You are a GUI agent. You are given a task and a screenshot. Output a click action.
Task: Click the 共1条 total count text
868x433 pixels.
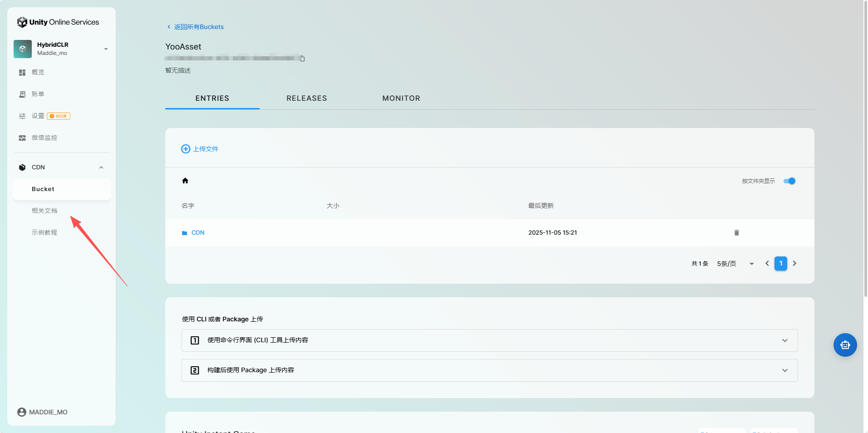(x=700, y=264)
